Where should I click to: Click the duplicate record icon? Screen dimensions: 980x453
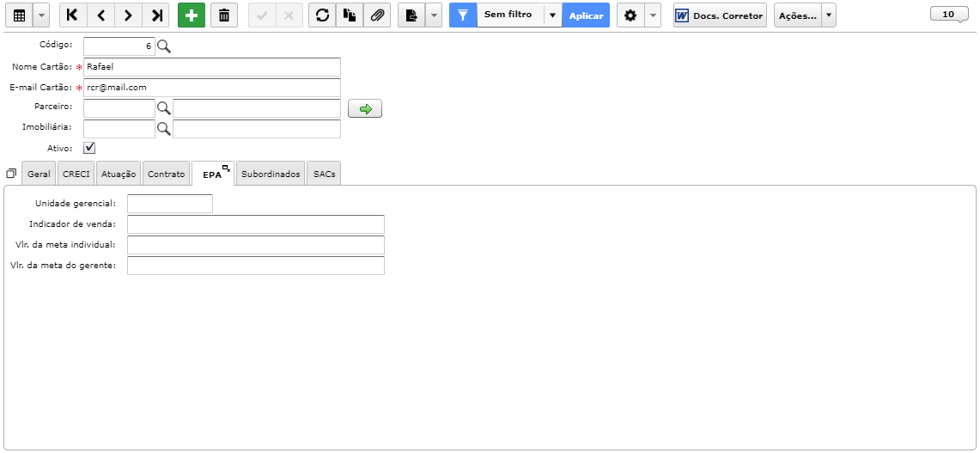pos(350,15)
